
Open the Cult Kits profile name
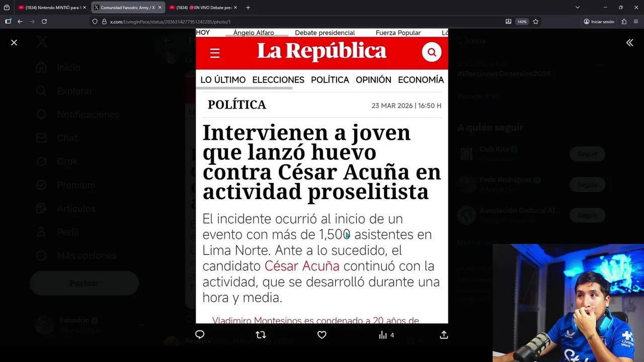tap(495, 149)
